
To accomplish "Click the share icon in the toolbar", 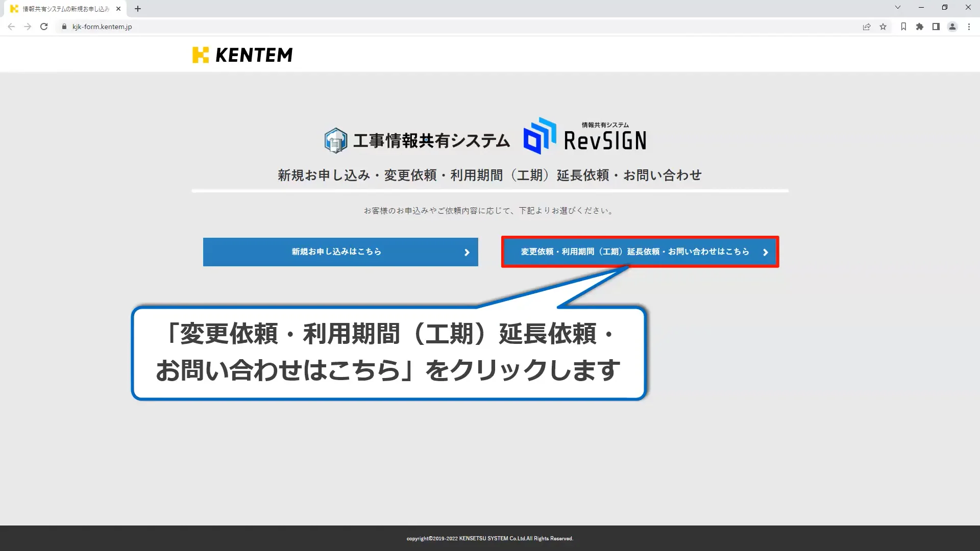I will click(x=867, y=27).
